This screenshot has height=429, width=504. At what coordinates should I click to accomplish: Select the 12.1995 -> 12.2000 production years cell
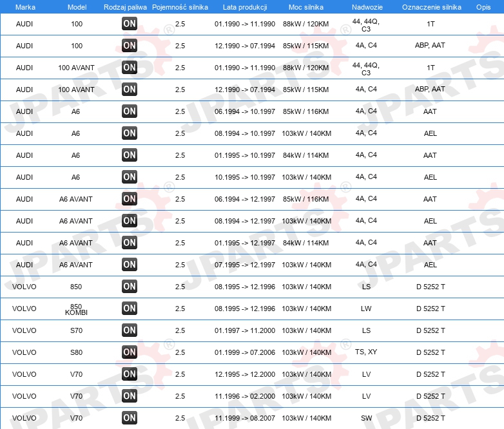pyautogui.click(x=245, y=374)
